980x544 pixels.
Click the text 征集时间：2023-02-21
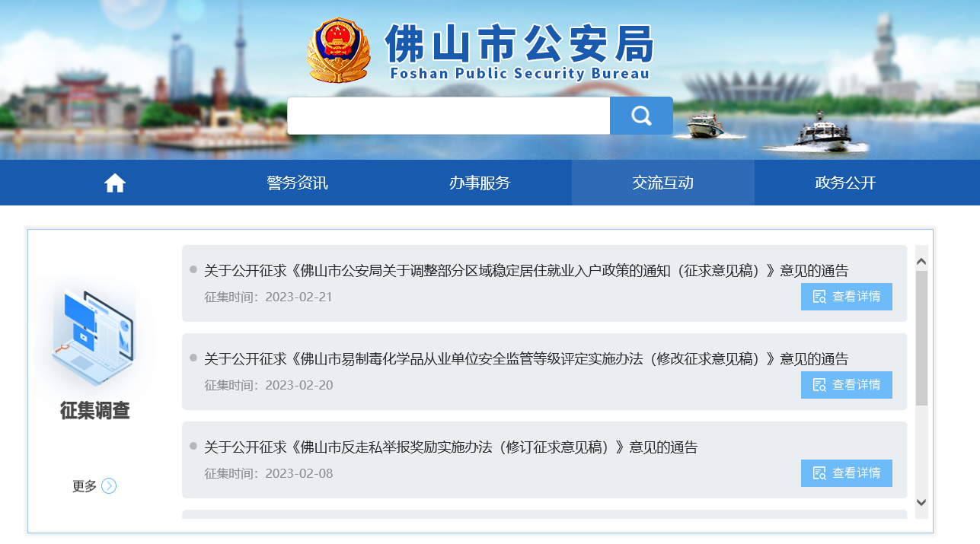click(x=269, y=297)
